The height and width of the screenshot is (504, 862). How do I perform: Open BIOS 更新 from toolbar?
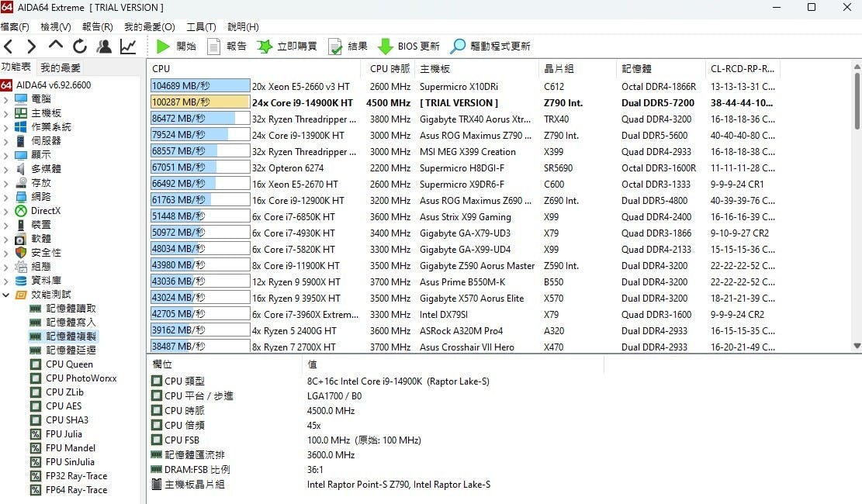coord(408,47)
